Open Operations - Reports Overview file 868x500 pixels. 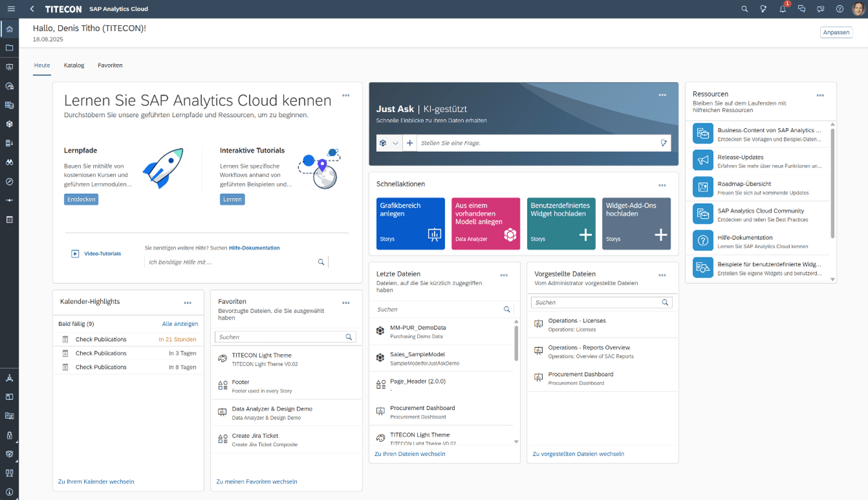click(x=603, y=352)
